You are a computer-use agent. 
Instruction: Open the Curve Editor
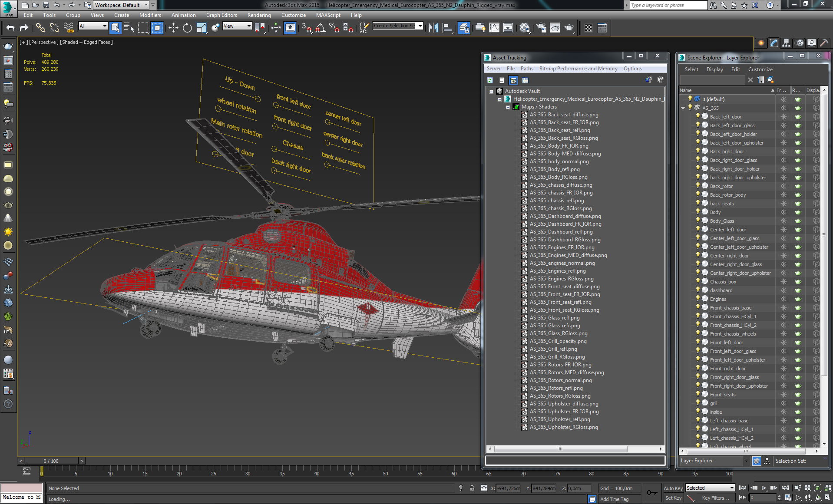(494, 28)
